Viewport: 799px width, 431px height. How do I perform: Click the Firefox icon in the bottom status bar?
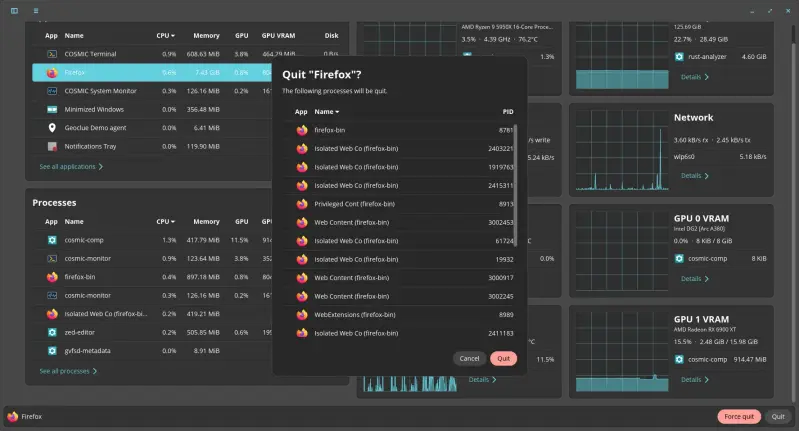tap(13, 416)
